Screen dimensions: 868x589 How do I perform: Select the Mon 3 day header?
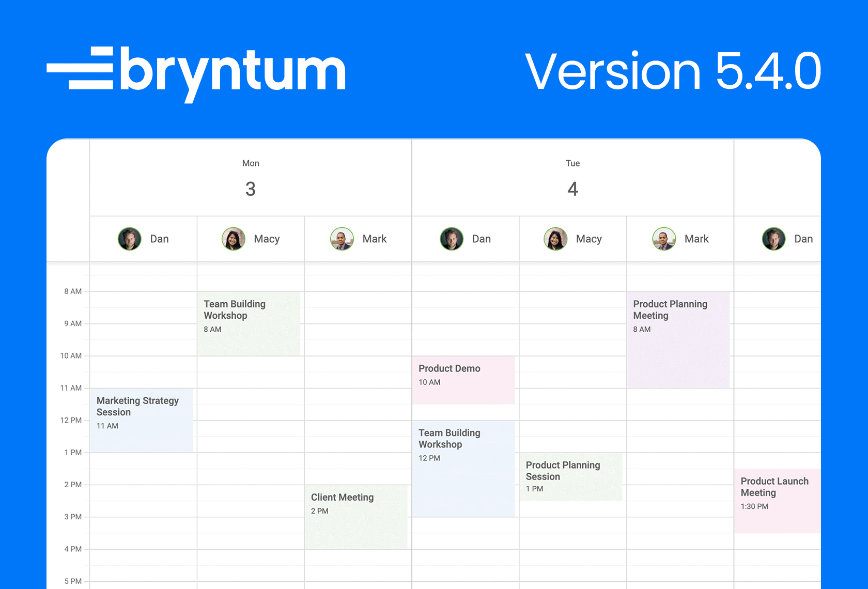pyautogui.click(x=251, y=178)
